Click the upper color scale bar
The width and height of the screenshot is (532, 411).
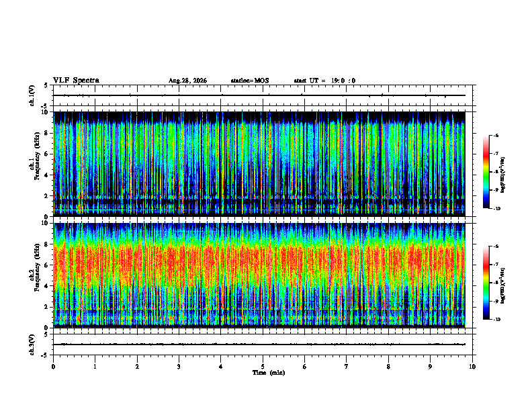pyautogui.click(x=486, y=172)
